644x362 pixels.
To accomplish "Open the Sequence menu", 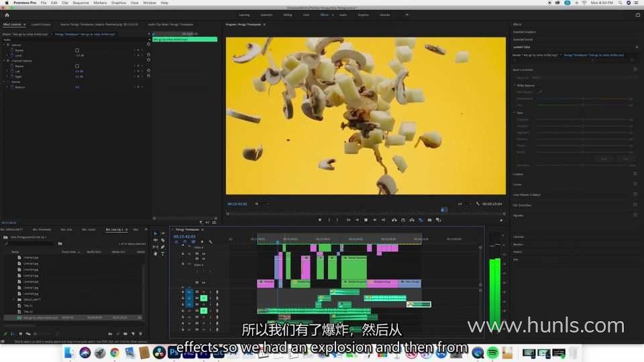I will 80,3.
